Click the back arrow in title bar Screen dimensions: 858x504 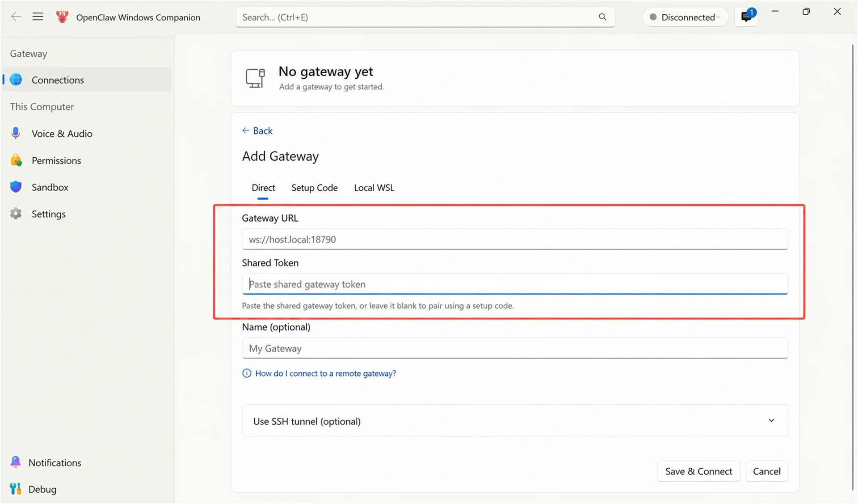coord(16,17)
